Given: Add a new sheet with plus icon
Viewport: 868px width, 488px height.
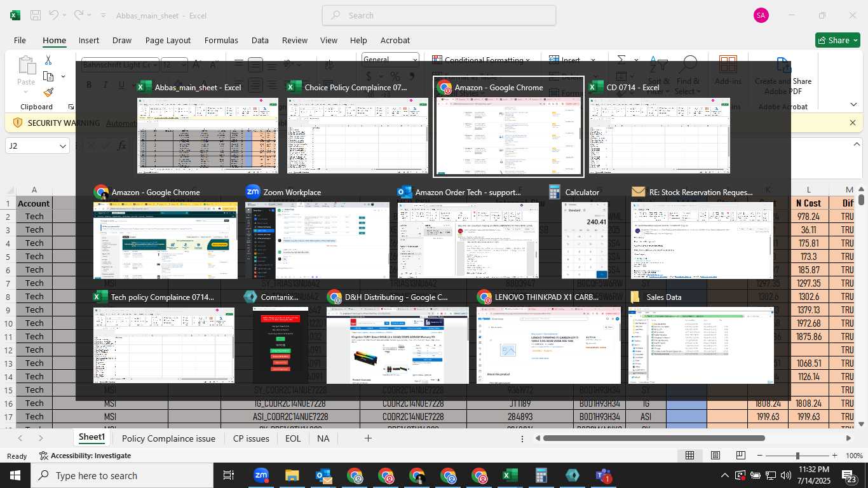Looking at the screenshot, I should click(368, 438).
